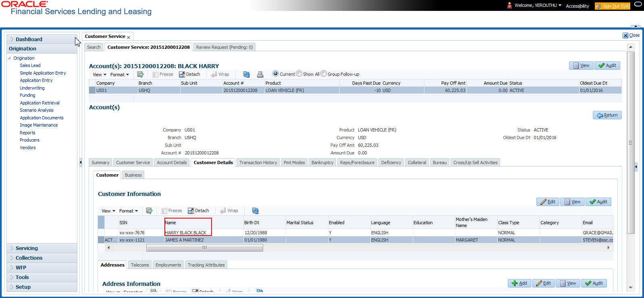Click the export icon in Customer Information toolbar
Viewport: 644px width, 298px height.
pos(149,210)
